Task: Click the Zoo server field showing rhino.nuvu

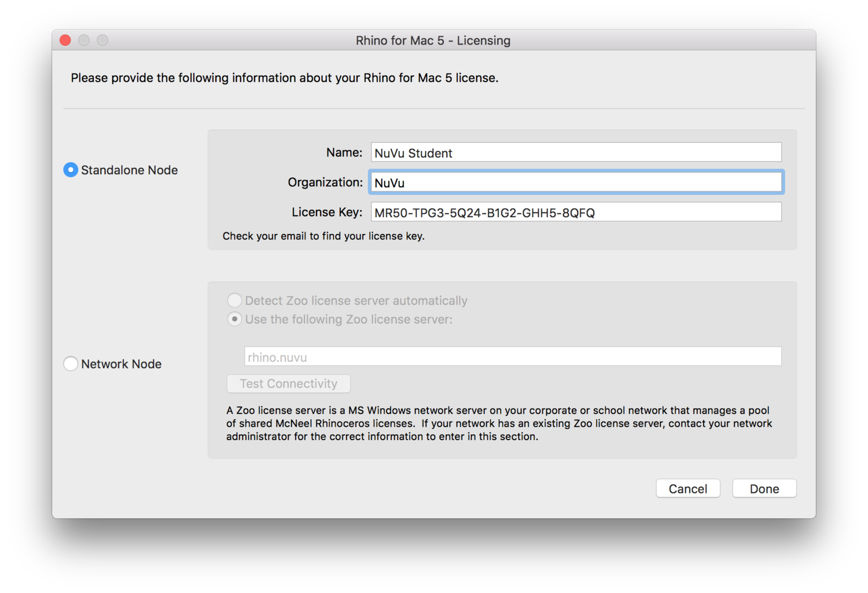Action: click(513, 356)
